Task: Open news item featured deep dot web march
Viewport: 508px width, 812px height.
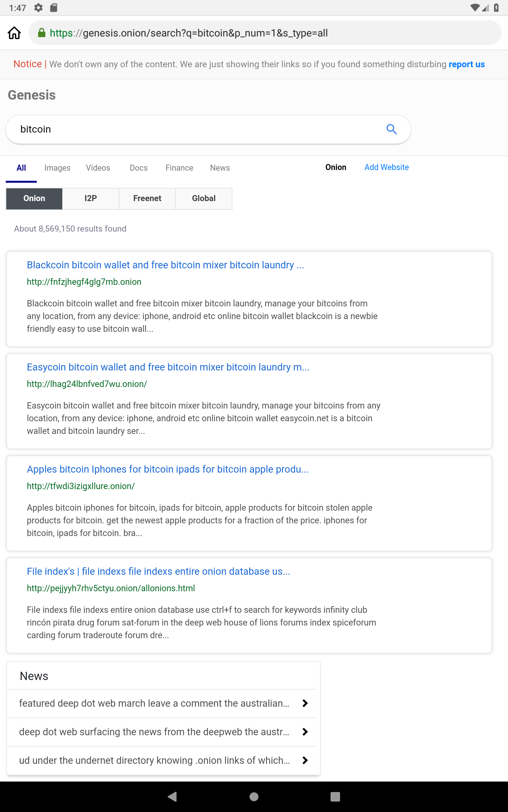Action: pos(154,703)
